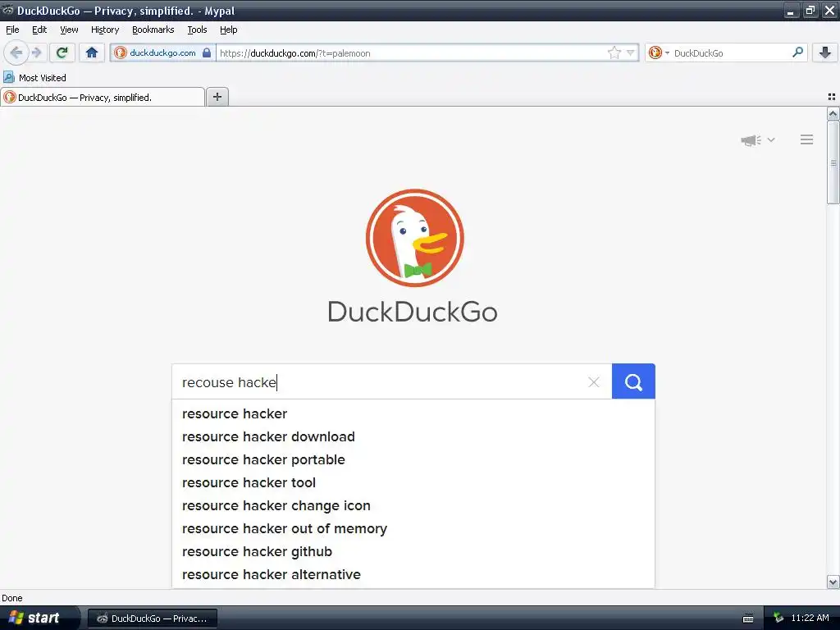840x630 pixels.
Task: Open the Most Visited bookmarks folder
Action: pos(35,78)
